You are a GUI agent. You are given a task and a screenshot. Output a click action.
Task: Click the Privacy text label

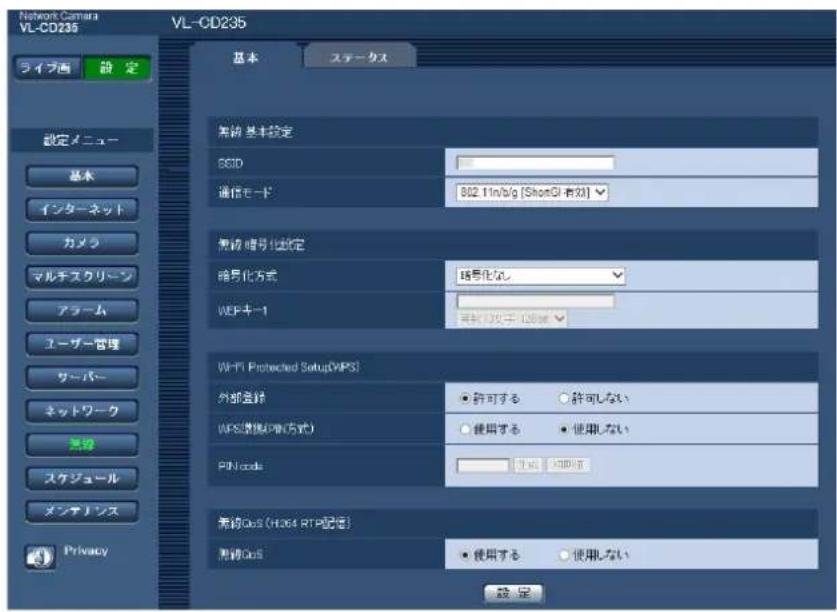86,550
